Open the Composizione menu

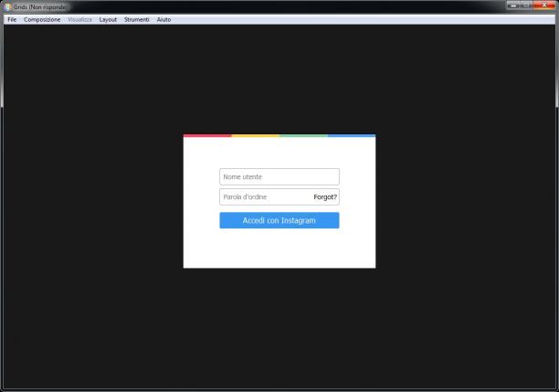click(42, 19)
